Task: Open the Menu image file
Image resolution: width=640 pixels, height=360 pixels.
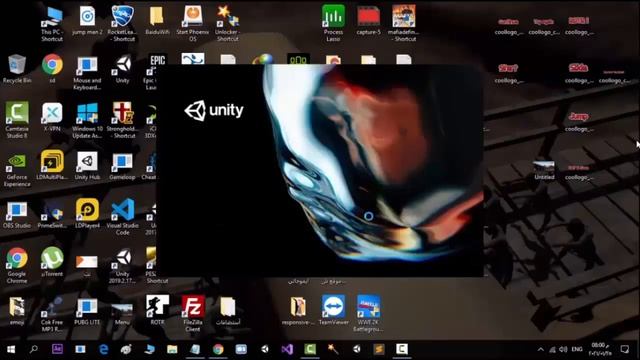Action: tap(122, 313)
